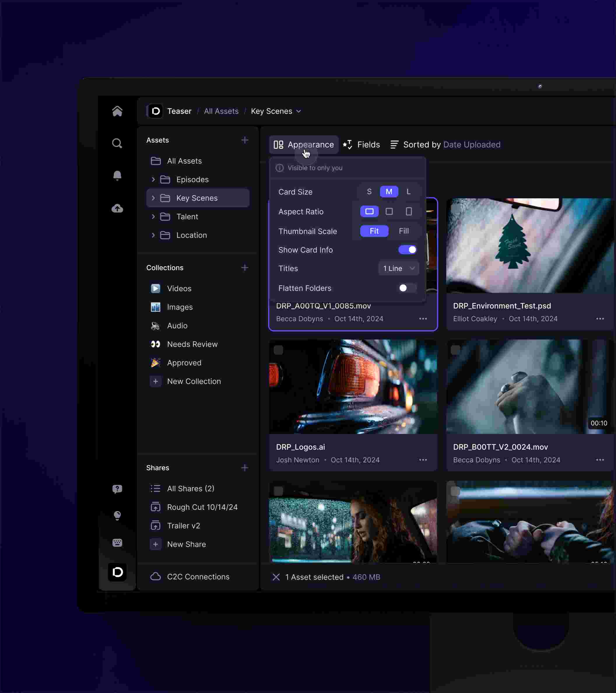This screenshot has width=616, height=693.
Task: Open options for DRP_Environment_Test.psd card
Action: pyautogui.click(x=600, y=319)
